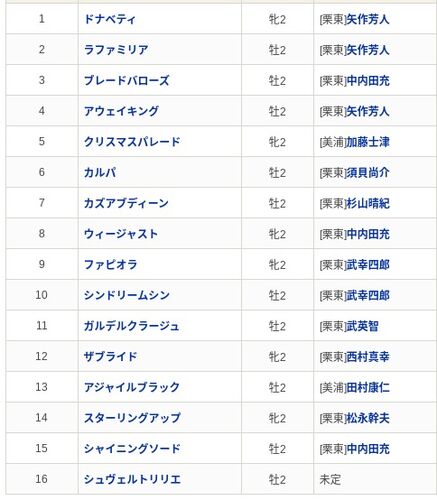Click the カルパ horse link
Viewport: 437px width, 500px height.
click(x=100, y=173)
